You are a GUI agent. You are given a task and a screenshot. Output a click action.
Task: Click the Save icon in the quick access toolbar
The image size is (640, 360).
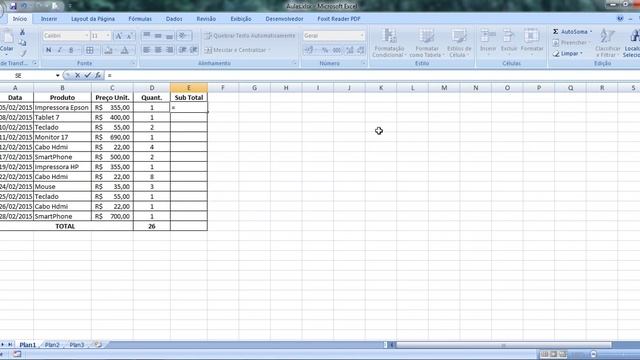pos(13,6)
